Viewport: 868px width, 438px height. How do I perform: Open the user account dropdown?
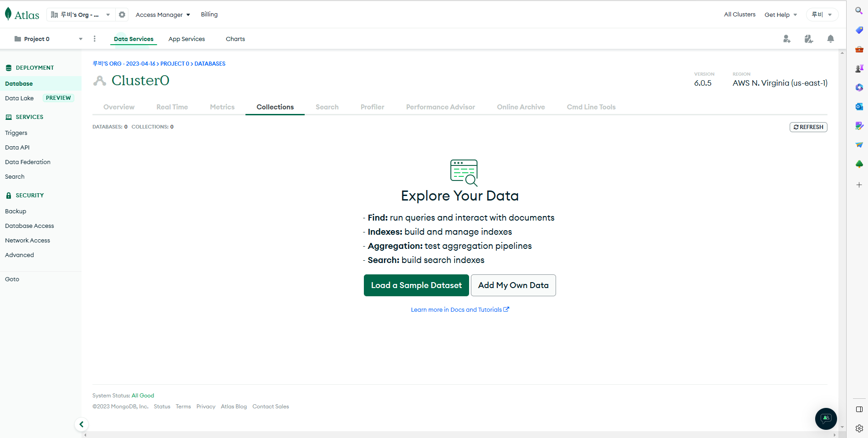[x=822, y=15]
